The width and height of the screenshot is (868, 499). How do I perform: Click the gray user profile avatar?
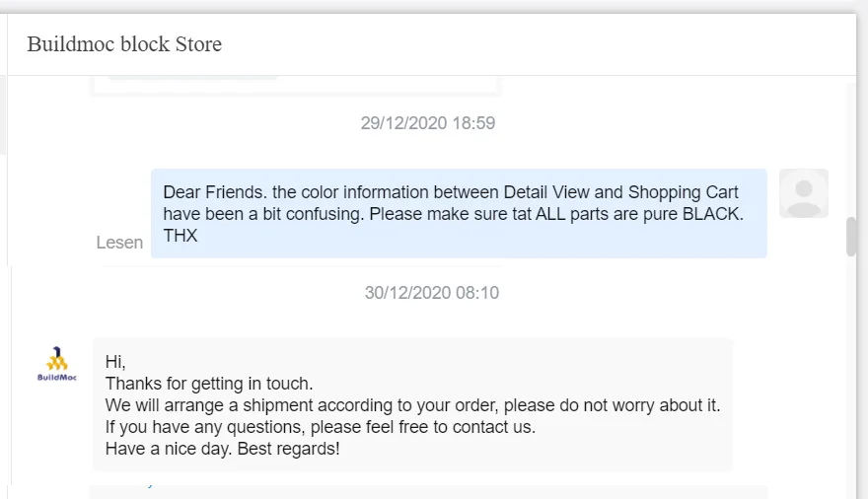(x=803, y=193)
